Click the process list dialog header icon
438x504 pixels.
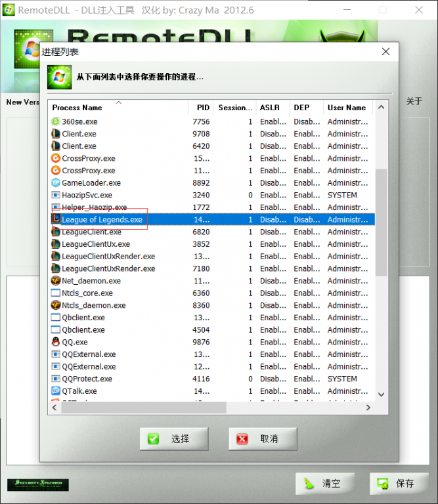coord(60,77)
